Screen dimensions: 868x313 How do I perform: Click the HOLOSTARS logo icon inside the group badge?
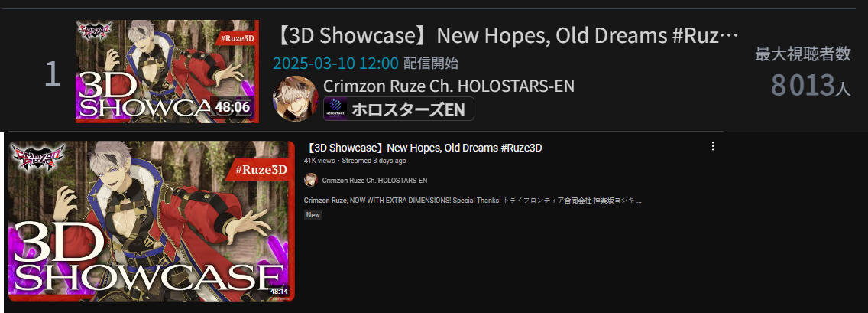pos(335,109)
